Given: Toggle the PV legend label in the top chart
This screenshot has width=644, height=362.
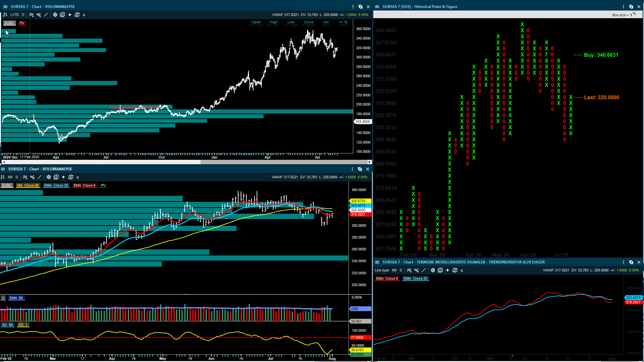Looking at the screenshot, I should pyautogui.click(x=22, y=23).
